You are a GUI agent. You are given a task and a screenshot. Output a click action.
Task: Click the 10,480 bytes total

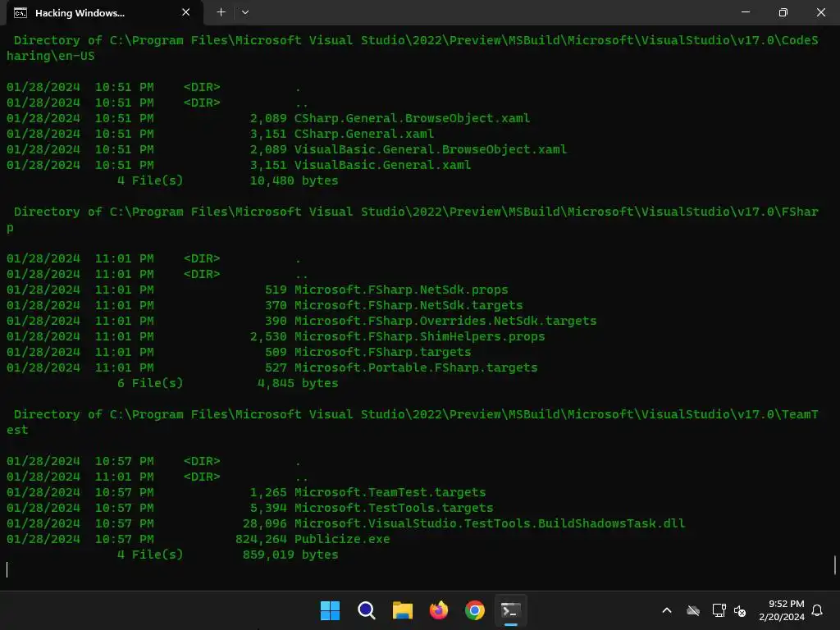294,180
